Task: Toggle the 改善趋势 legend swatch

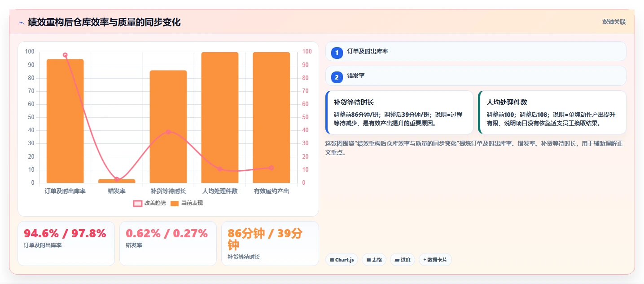Action: 137,203
